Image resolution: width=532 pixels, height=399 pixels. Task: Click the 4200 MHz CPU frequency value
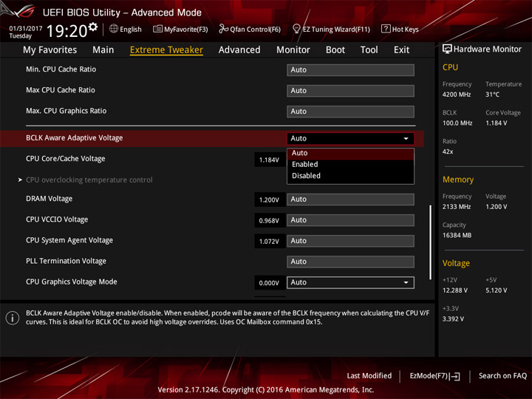[457, 95]
